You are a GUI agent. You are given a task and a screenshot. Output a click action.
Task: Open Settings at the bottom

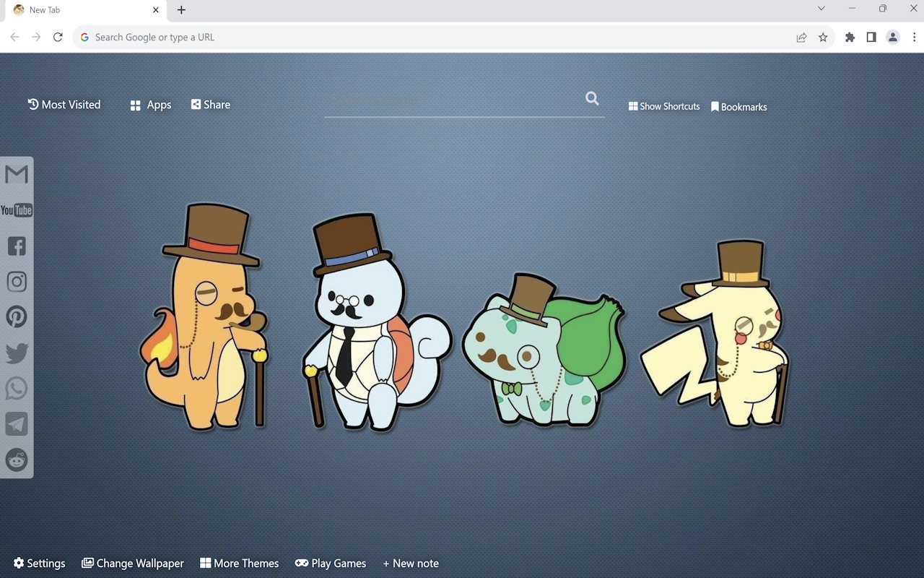coord(40,564)
